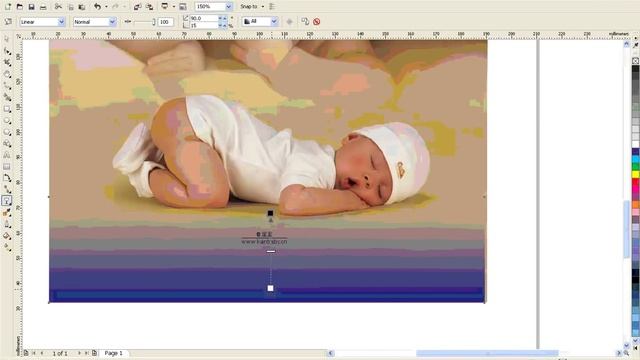Click the horizontal scrollbar thumb
The height and width of the screenshot is (360, 640).
(x=487, y=353)
